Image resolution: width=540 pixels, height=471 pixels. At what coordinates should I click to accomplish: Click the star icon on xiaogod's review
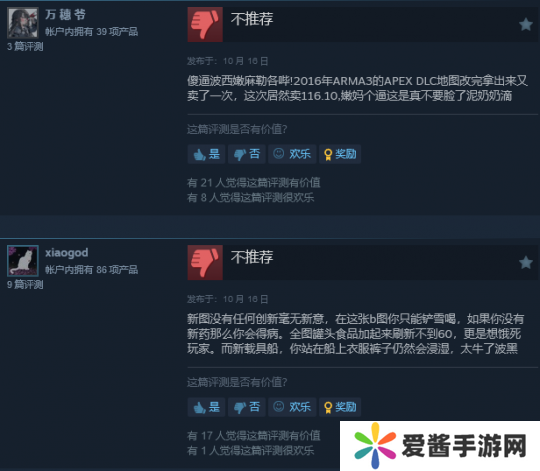pyautogui.click(x=526, y=263)
